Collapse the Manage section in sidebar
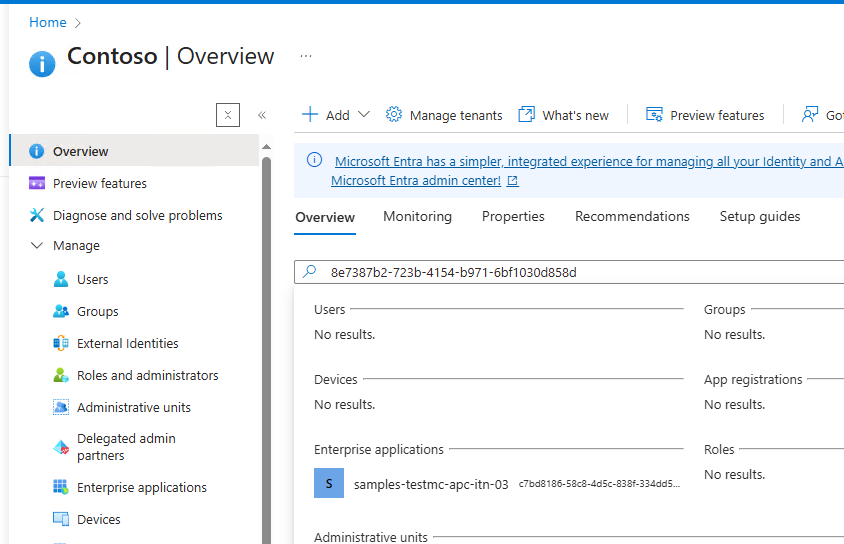844x544 pixels. click(x=37, y=246)
